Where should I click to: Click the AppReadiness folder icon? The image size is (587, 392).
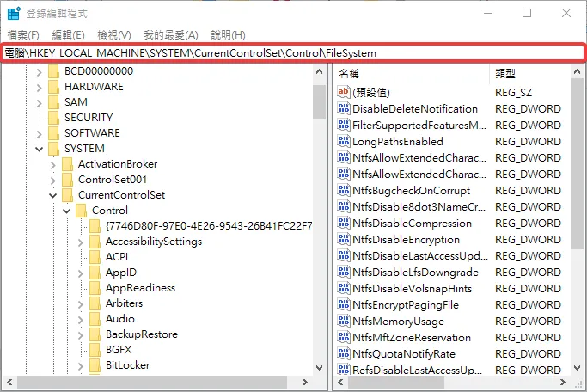point(95,287)
